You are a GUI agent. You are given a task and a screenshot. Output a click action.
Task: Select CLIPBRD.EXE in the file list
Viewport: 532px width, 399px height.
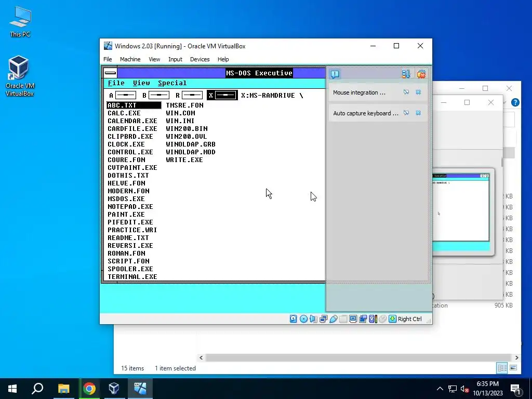click(x=130, y=137)
